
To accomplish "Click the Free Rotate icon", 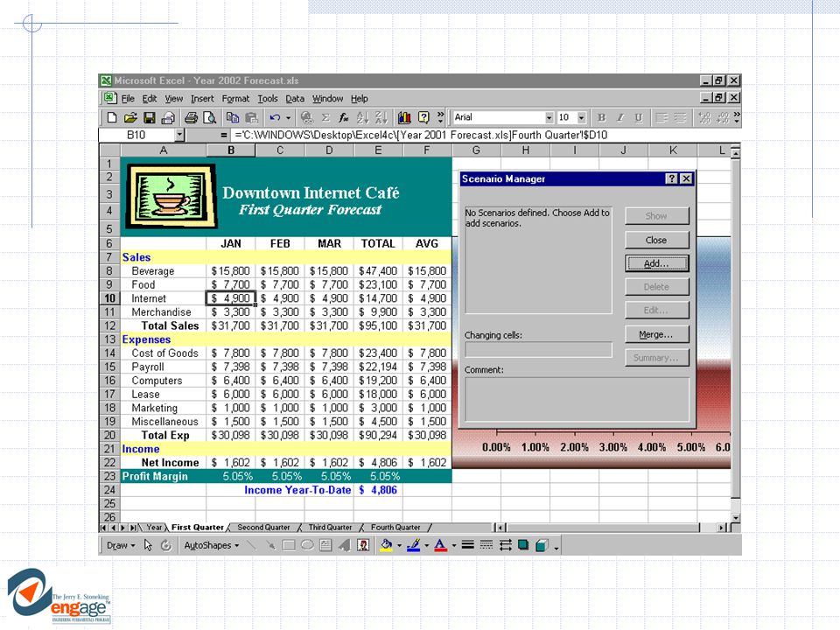I will click(166, 545).
